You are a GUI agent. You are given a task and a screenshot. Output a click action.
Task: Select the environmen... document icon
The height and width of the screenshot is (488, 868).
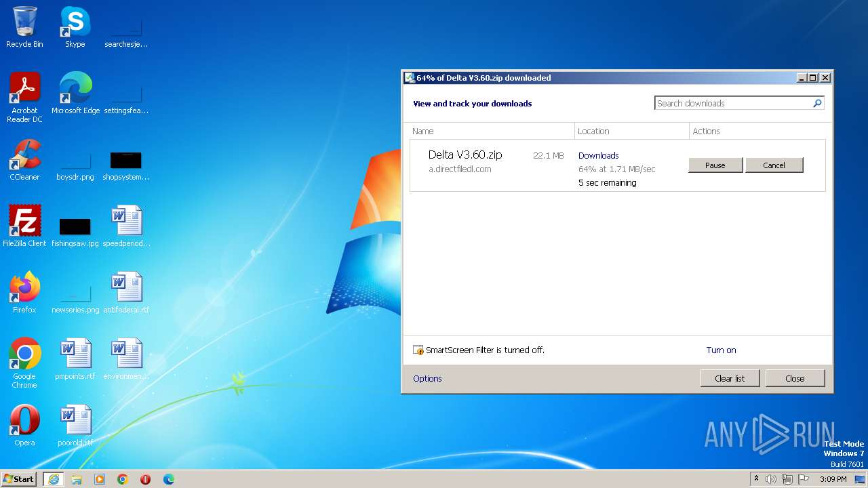click(126, 359)
